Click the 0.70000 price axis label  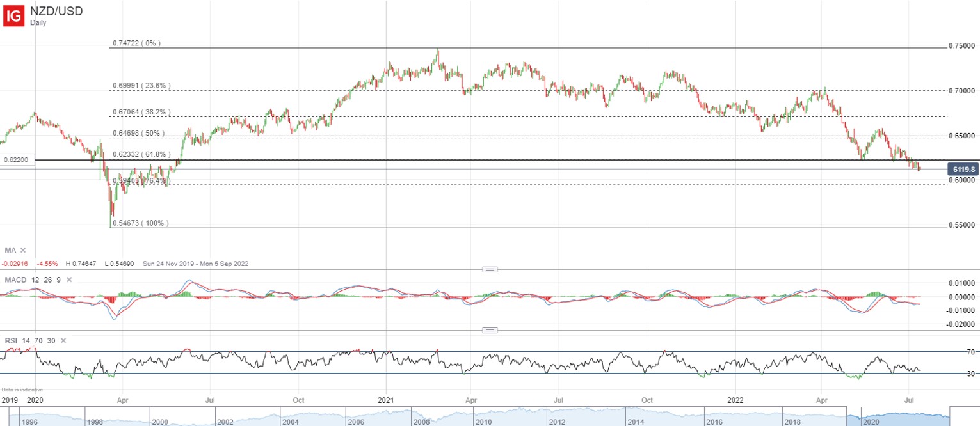tap(962, 91)
